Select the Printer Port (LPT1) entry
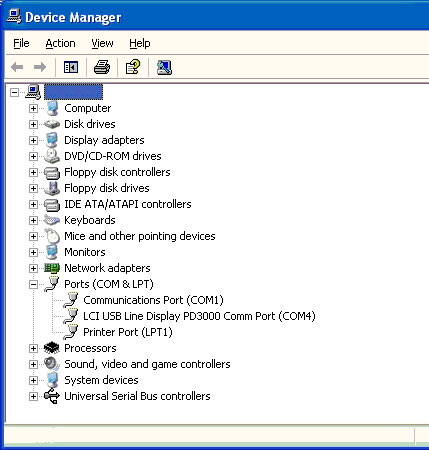The height and width of the screenshot is (450, 429). coord(128,332)
